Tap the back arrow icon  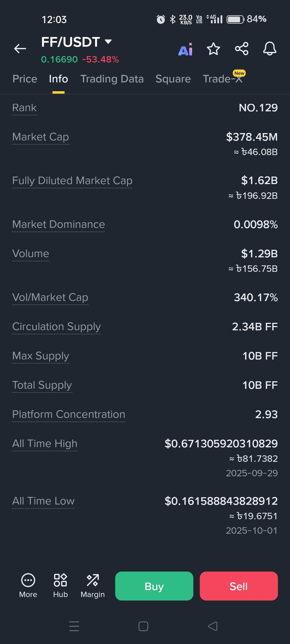pyautogui.click(x=20, y=49)
